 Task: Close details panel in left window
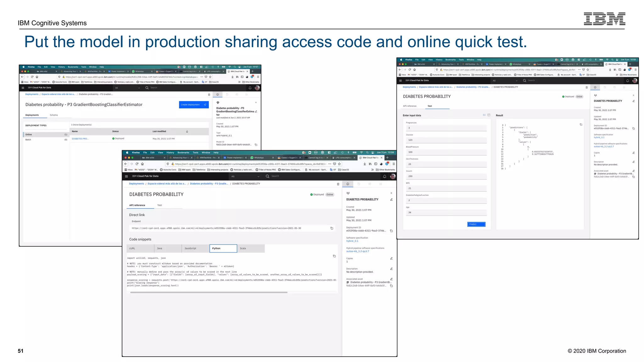click(x=256, y=102)
